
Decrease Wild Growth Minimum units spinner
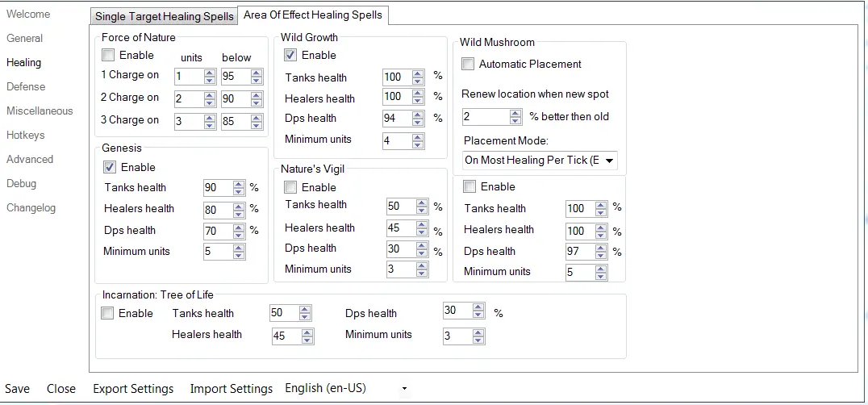tap(418, 145)
